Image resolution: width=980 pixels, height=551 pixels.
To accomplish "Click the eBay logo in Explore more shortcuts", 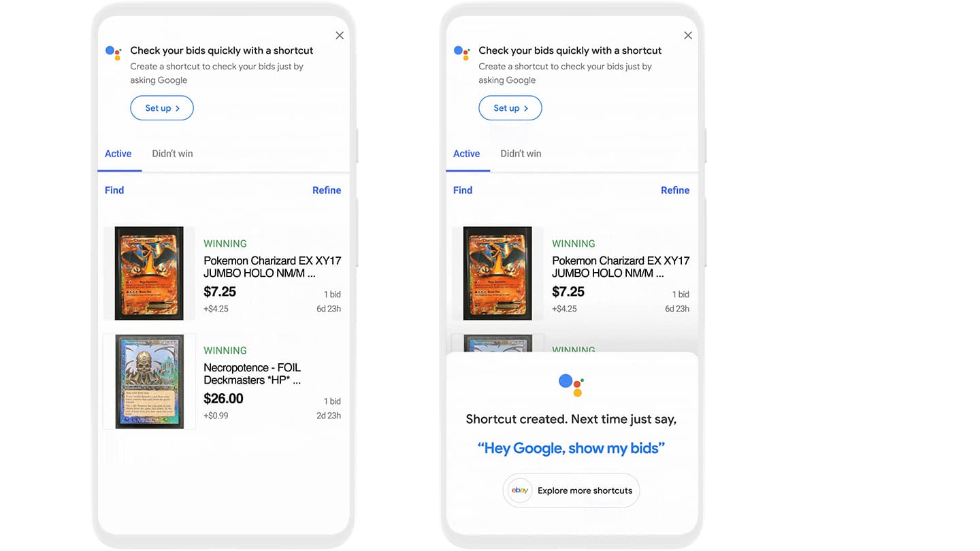I will [x=520, y=490].
